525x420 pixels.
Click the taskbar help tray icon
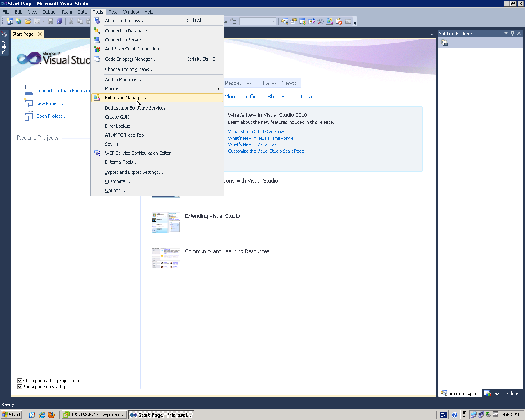(454, 415)
